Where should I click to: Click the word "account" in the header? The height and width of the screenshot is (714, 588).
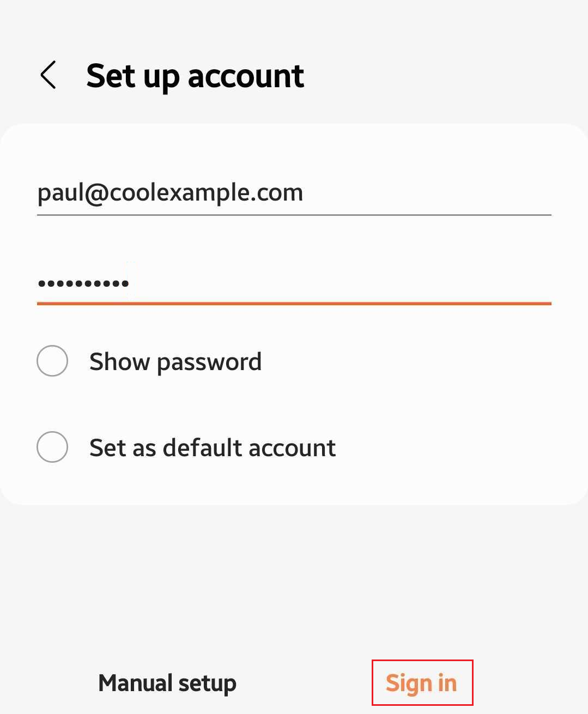[x=246, y=76]
